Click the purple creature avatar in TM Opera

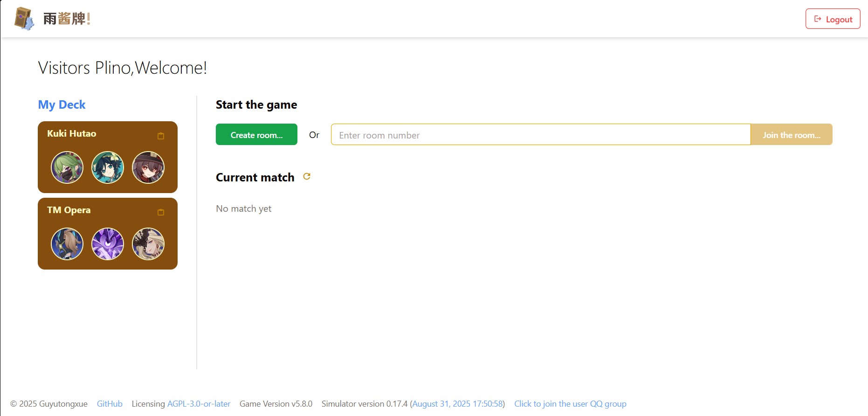(x=108, y=244)
